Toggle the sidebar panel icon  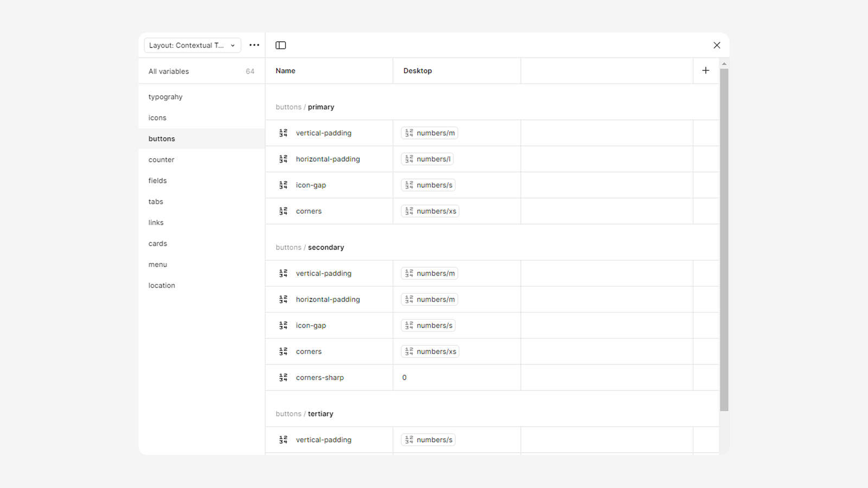280,46
